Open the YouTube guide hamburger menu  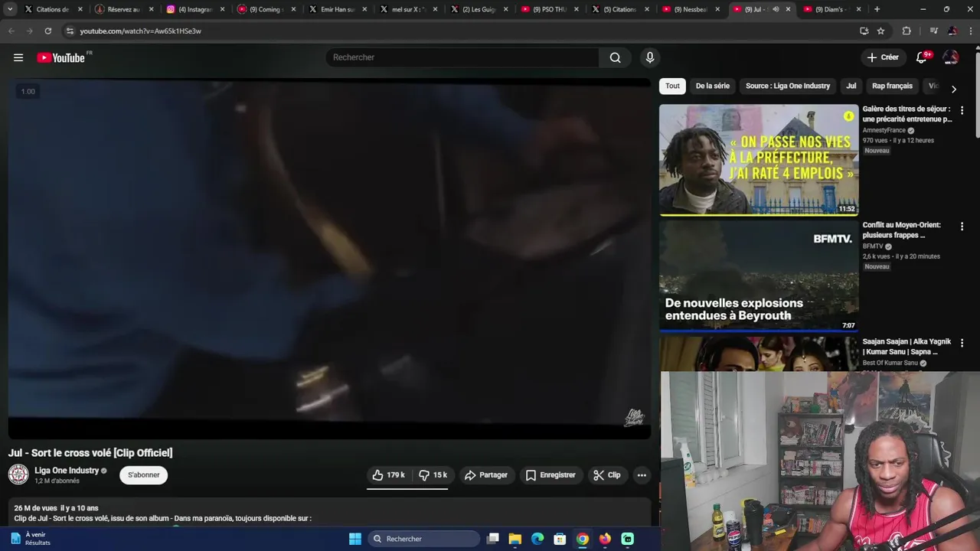click(18, 57)
